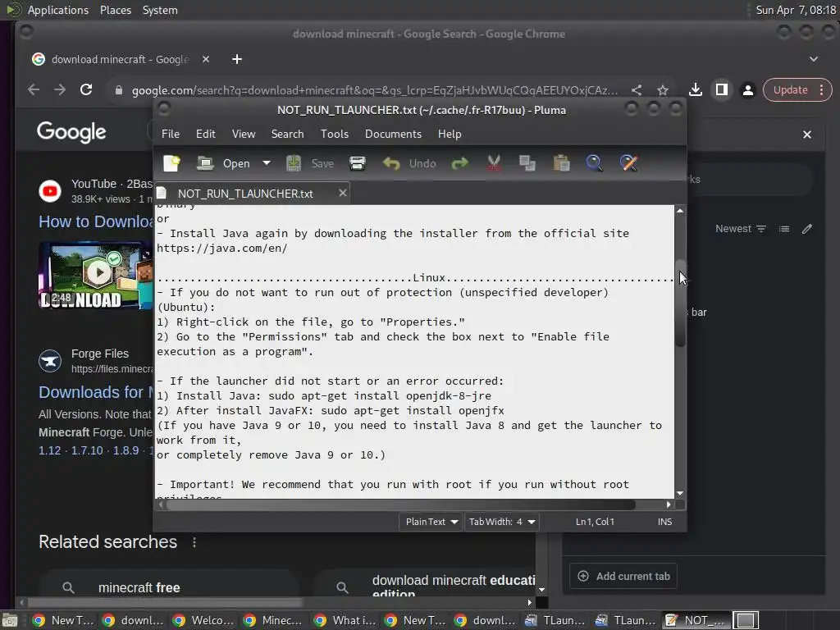The width and height of the screenshot is (840, 630).
Task: Open Newest sort dropdown in side panel
Action: pos(741,229)
